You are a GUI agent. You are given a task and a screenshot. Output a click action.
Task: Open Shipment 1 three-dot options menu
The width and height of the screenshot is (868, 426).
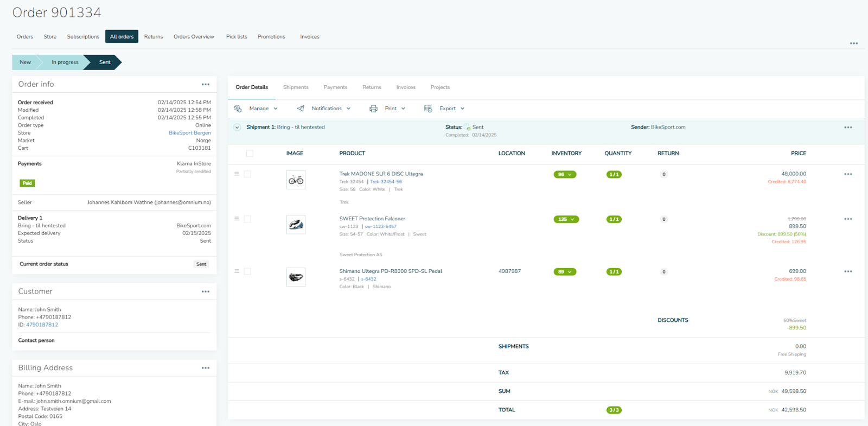[848, 128]
